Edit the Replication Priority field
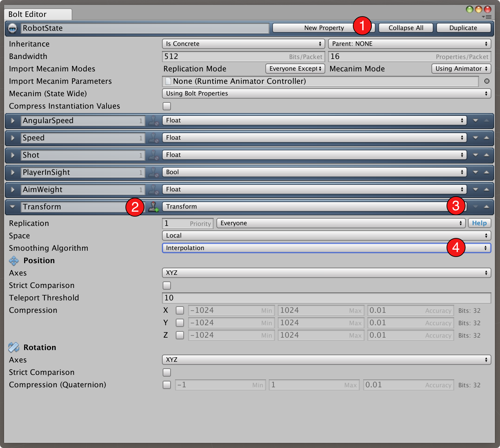This screenshot has height=448, width=500. pyautogui.click(x=188, y=223)
